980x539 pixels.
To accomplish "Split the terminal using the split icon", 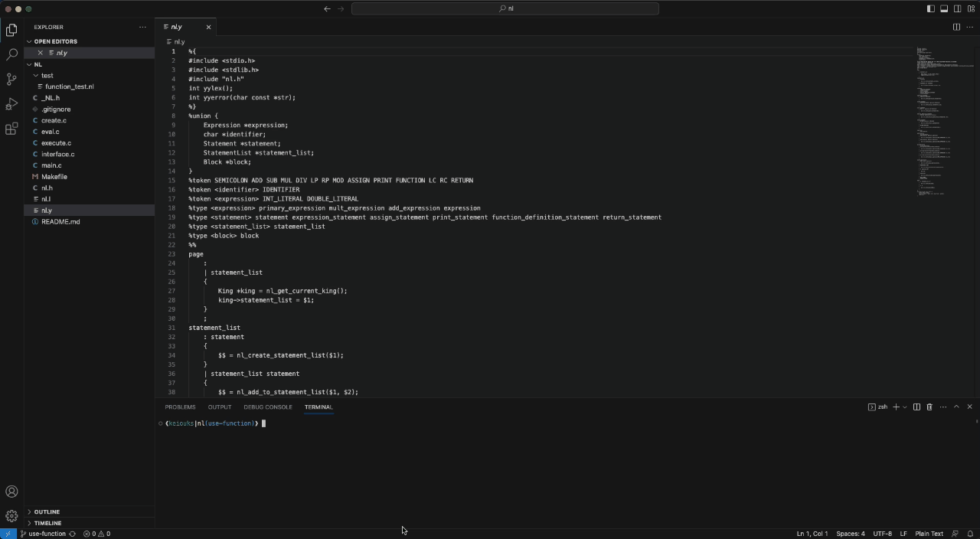I will 916,407.
